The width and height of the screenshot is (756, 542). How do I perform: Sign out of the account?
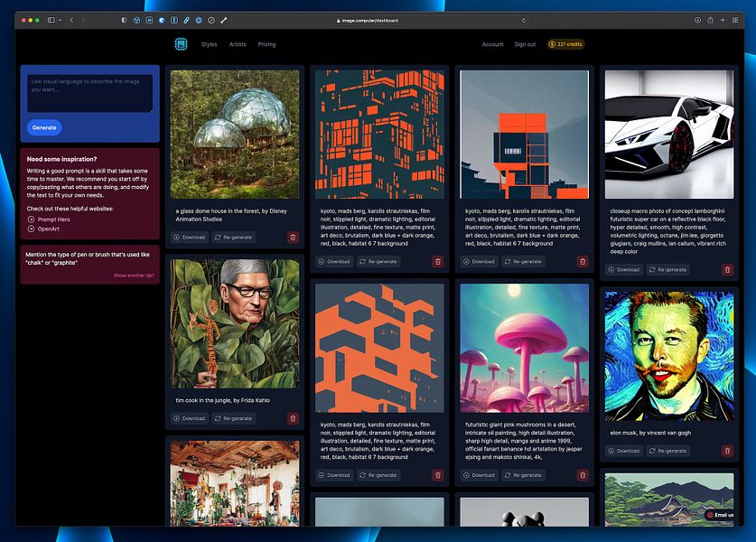click(525, 43)
